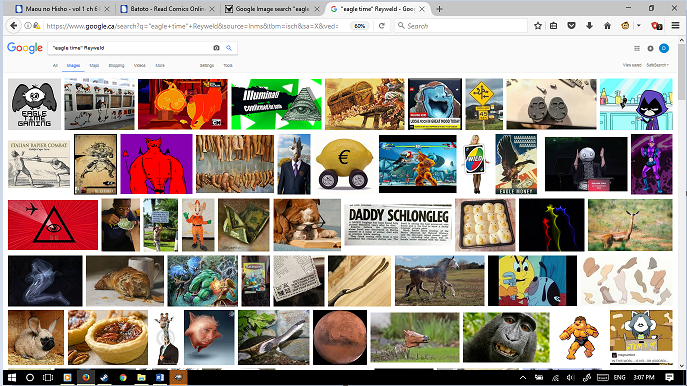Click the blue Google search magnifier
Screen dimensions: 687x386
229,48
